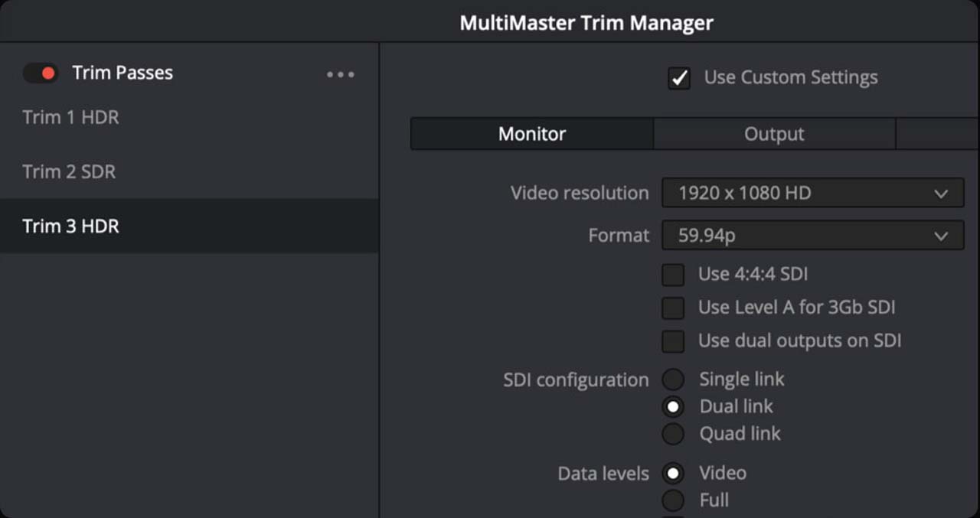Uncheck Use Custom Settings
Image resolution: width=980 pixels, height=518 pixels.
pos(678,78)
